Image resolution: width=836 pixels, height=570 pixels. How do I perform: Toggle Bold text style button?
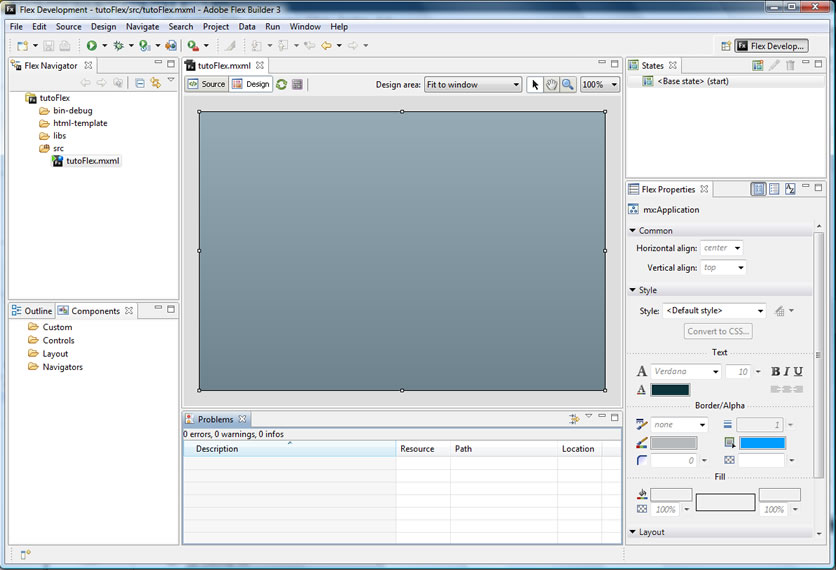[775, 372]
